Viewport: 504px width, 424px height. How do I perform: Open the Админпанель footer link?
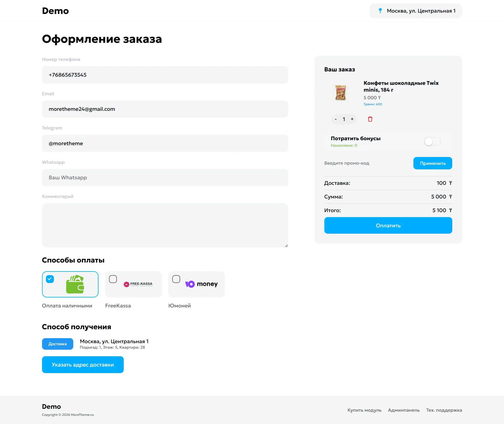404,410
